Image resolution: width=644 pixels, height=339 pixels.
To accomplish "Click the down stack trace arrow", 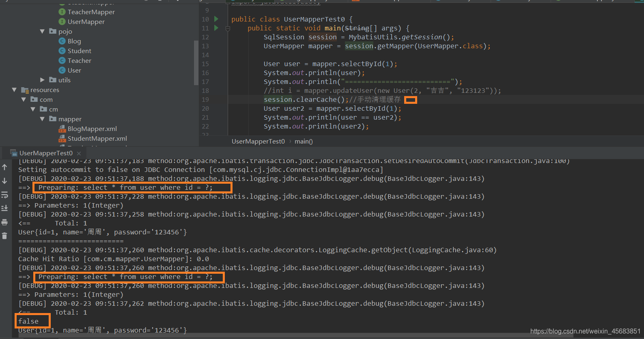I will click(x=4, y=181).
